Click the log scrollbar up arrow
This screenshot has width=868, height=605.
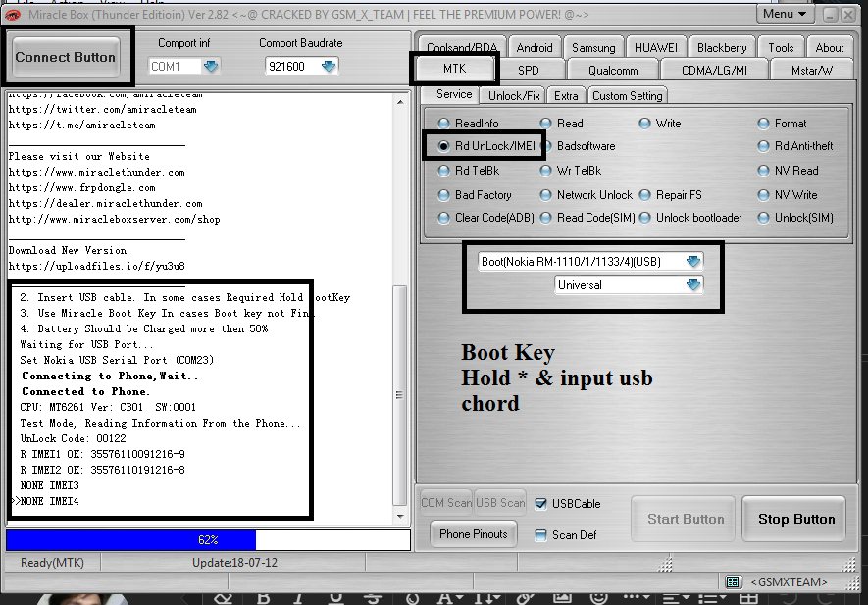pyautogui.click(x=400, y=102)
